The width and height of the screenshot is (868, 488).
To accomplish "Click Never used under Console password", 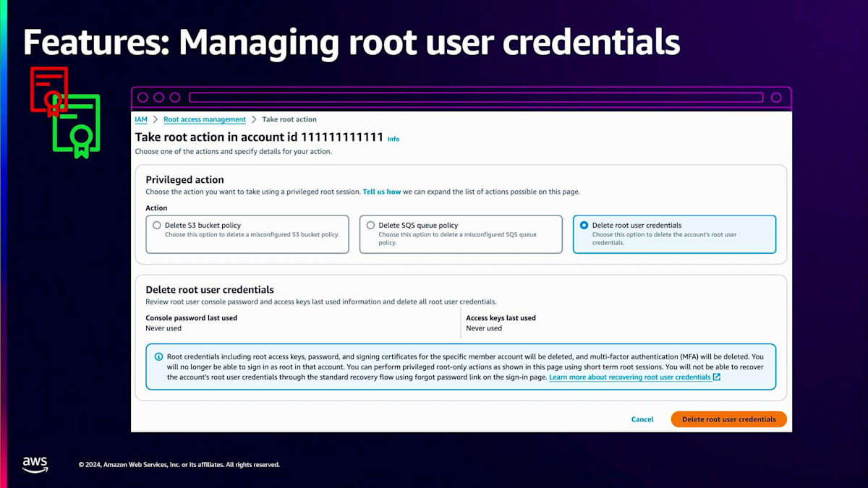I will [x=163, y=328].
